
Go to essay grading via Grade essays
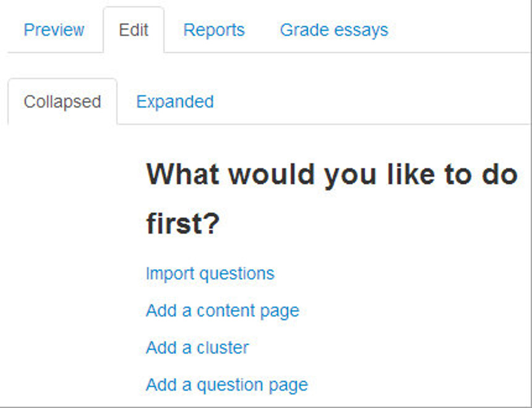(334, 30)
